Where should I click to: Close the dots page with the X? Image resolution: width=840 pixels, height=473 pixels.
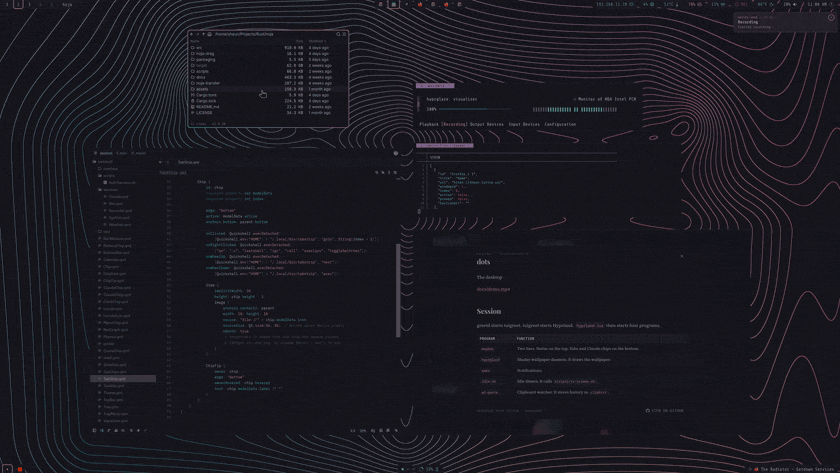(681, 256)
